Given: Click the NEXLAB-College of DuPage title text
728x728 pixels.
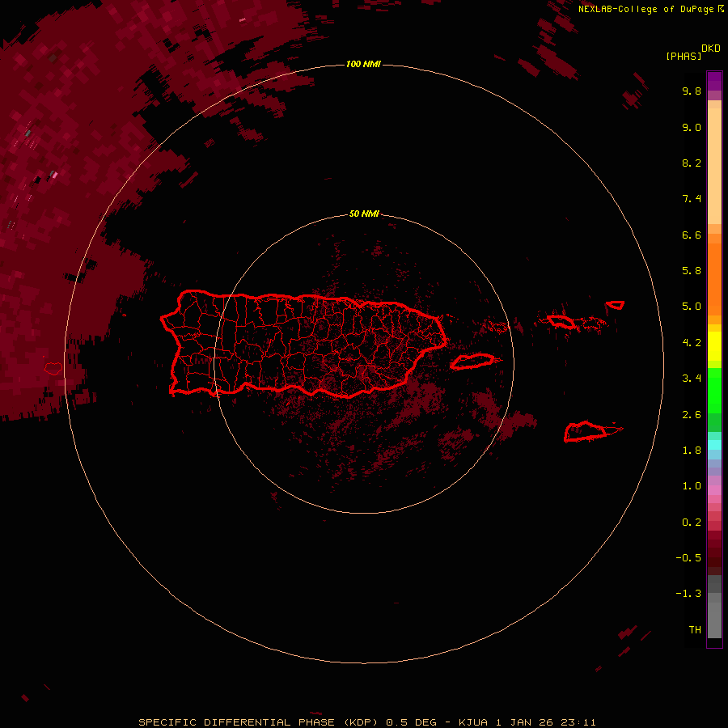Looking at the screenshot, I should [x=646, y=9].
